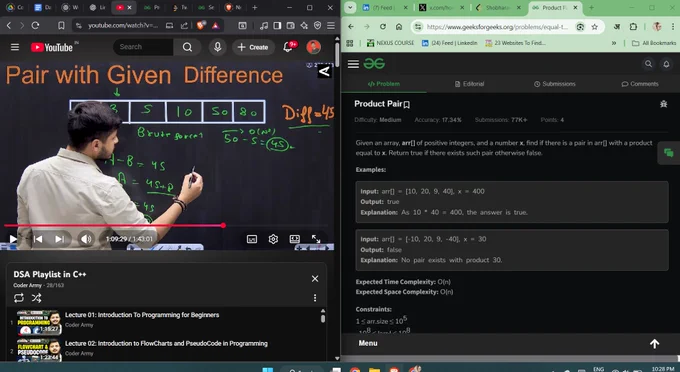Image resolution: width=680 pixels, height=372 pixels.
Task: Open the Chrome extensions puzzle icon
Action: tap(633, 26)
